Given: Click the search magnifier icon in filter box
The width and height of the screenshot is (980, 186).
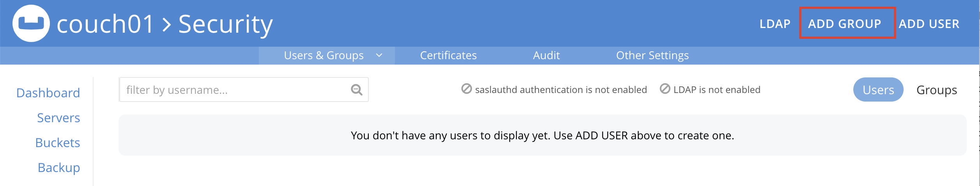Looking at the screenshot, I should pos(356,90).
